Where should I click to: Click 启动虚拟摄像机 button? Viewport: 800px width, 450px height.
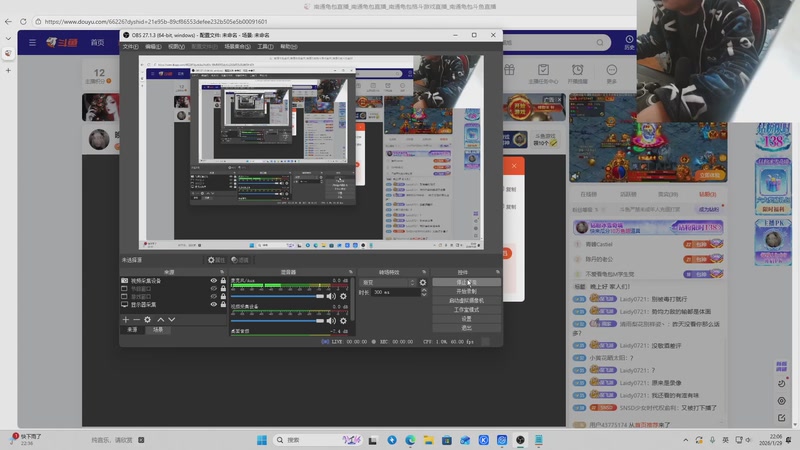point(466,301)
